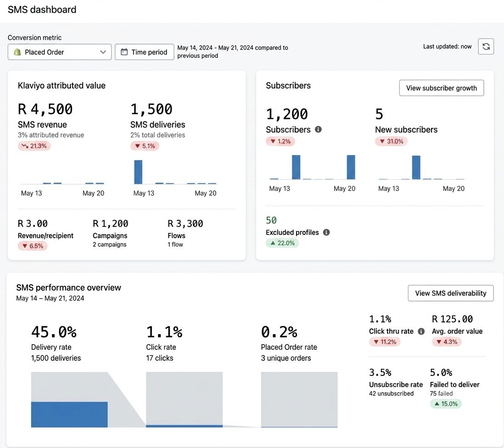Click the 'Klaviyo attributed value' heading
This screenshot has height=448, width=504.
pos(62,86)
